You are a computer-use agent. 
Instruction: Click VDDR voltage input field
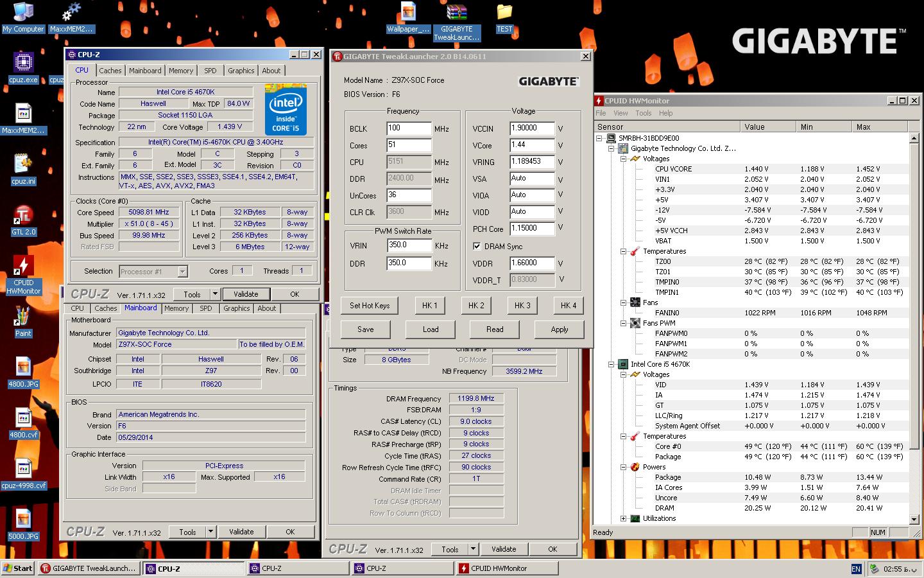point(532,263)
